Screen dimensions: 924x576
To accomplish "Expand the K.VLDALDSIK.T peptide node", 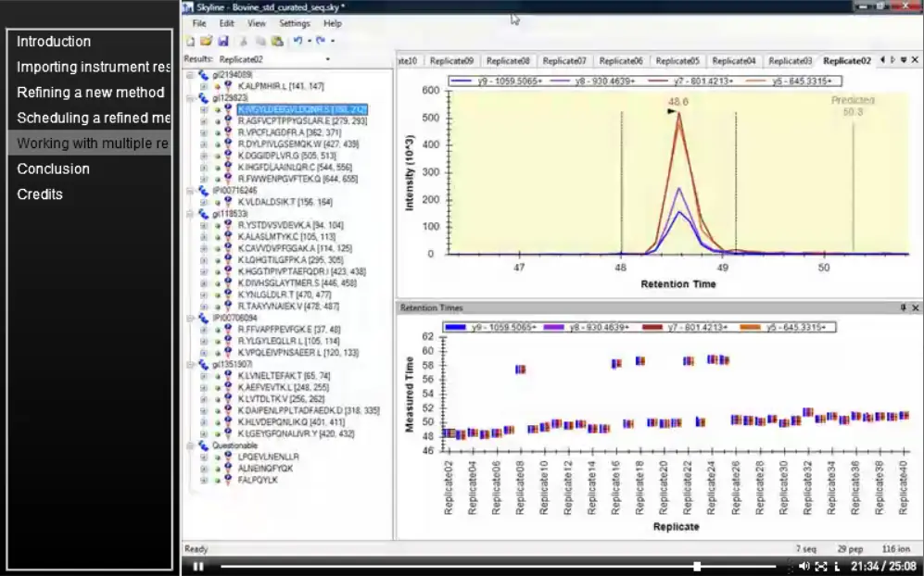I will (x=204, y=202).
